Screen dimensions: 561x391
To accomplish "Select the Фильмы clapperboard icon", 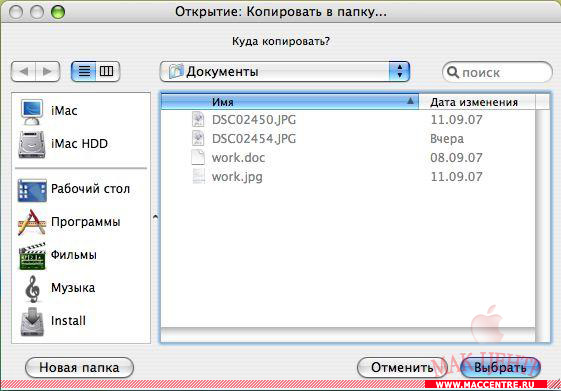I will [32, 255].
